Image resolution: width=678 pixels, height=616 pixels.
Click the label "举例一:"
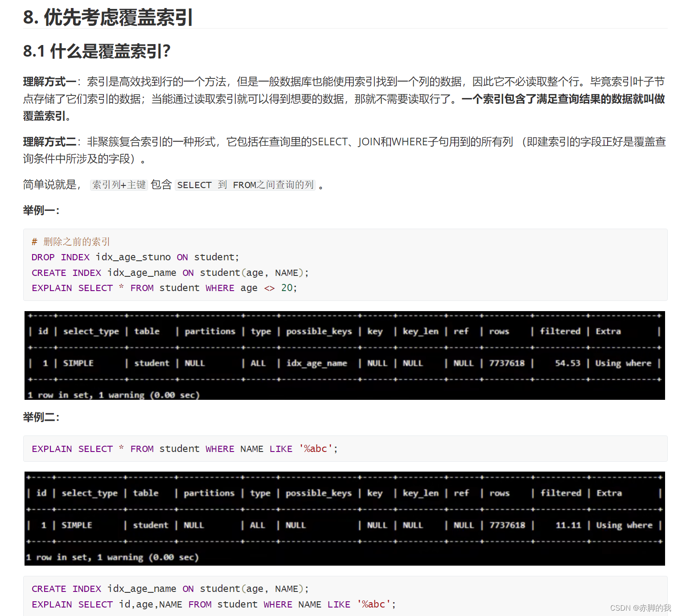pos(41,210)
